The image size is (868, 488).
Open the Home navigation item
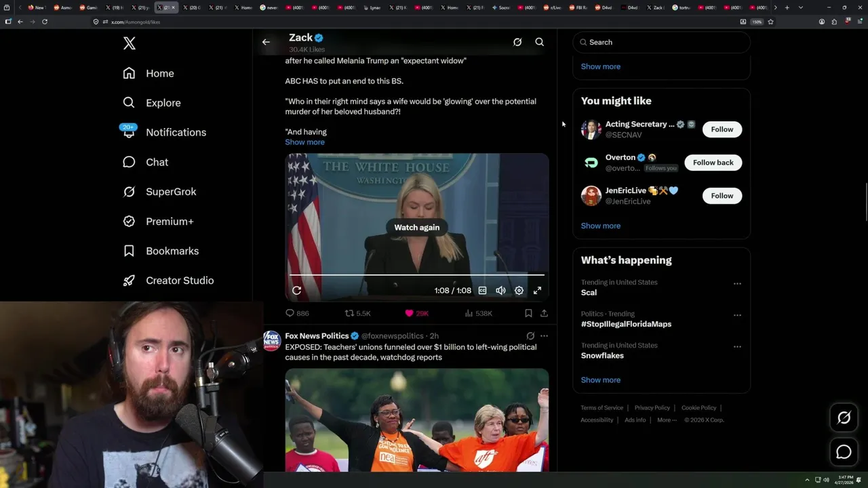tap(149, 73)
